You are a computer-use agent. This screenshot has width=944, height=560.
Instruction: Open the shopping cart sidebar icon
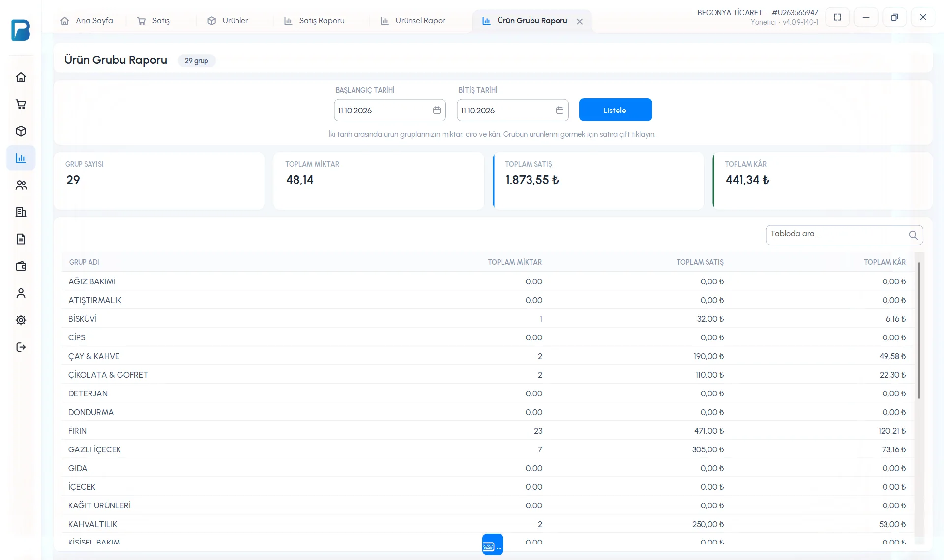click(x=21, y=104)
